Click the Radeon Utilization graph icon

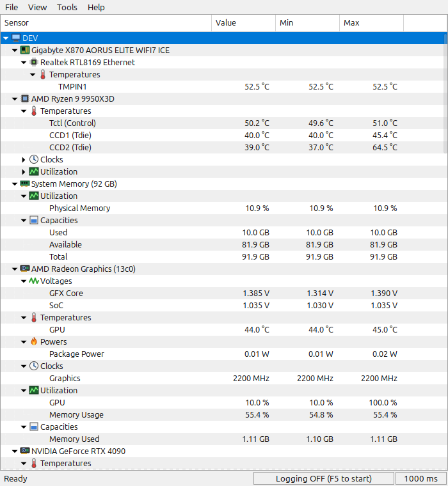(34, 390)
